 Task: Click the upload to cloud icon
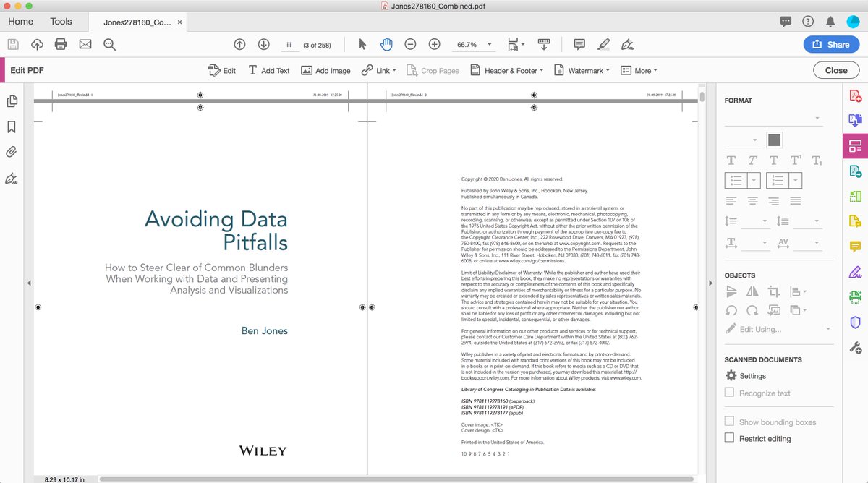click(37, 44)
